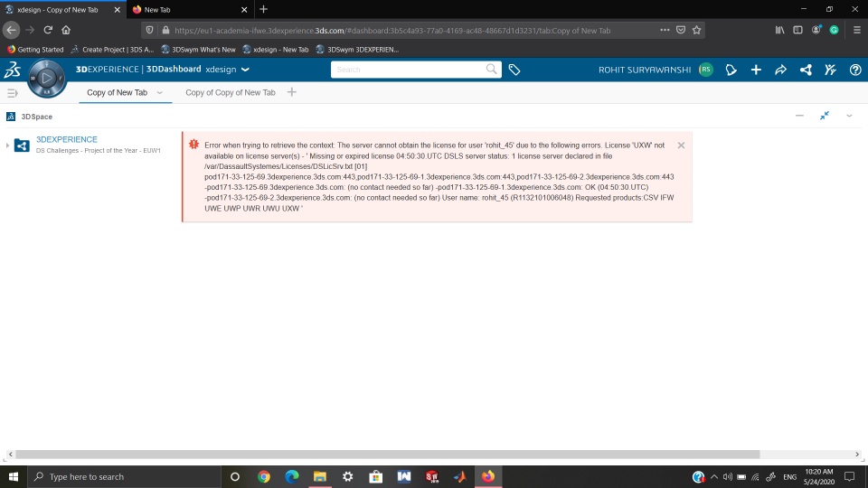Click the Windows taskbar search box
The height and width of the screenshot is (488, 868).
tap(124, 476)
